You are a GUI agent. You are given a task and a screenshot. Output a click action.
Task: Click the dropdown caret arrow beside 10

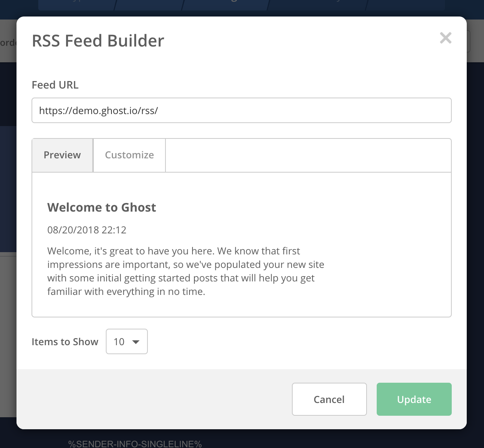pos(136,342)
